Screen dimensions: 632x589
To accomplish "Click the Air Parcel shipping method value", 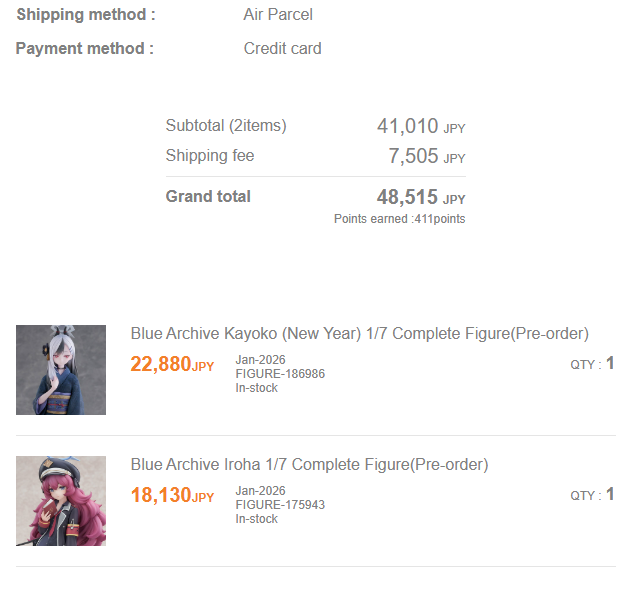I will 278,15.
